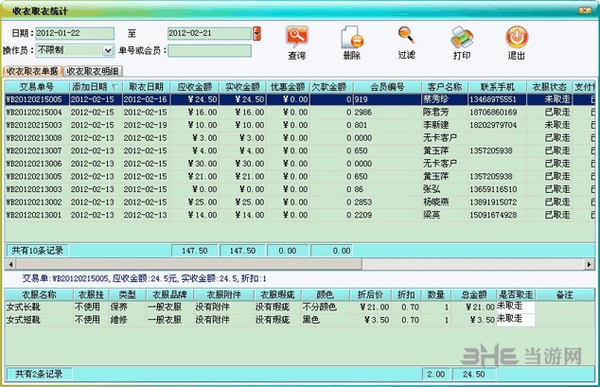The image size is (600, 387).
Task: Click phone number 15091674928
Action: [x=493, y=215]
